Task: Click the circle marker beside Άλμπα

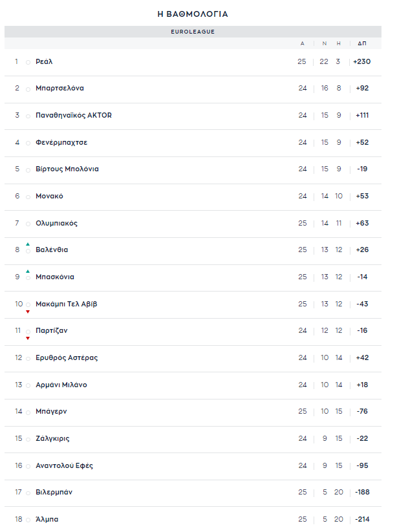Action: 28,520
